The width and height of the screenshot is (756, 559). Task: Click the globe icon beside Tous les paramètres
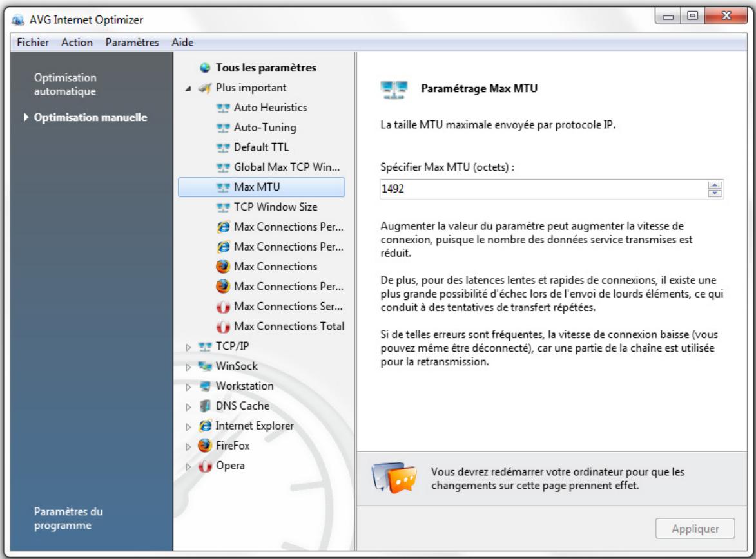205,68
